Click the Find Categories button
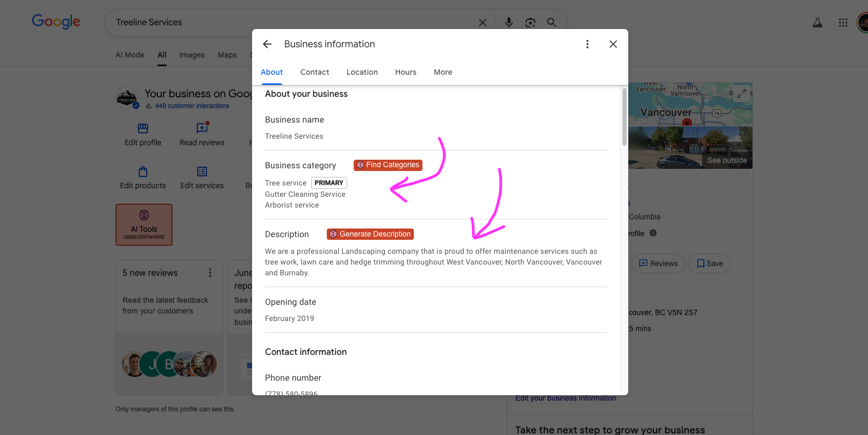This screenshot has height=435, width=868. 388,165
